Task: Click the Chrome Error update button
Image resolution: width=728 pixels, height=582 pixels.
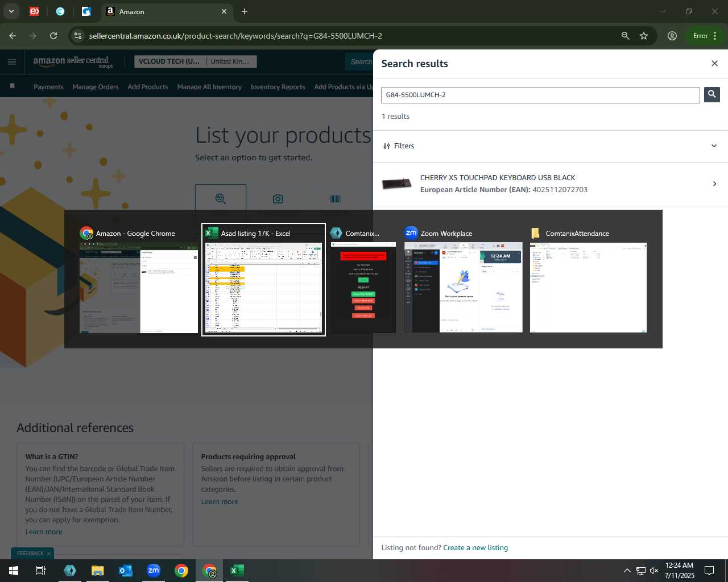Action: [705, 36]
